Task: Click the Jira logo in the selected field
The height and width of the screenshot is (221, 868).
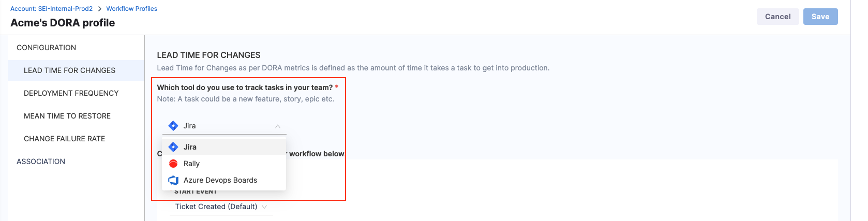Action: (x=173, y=126)
